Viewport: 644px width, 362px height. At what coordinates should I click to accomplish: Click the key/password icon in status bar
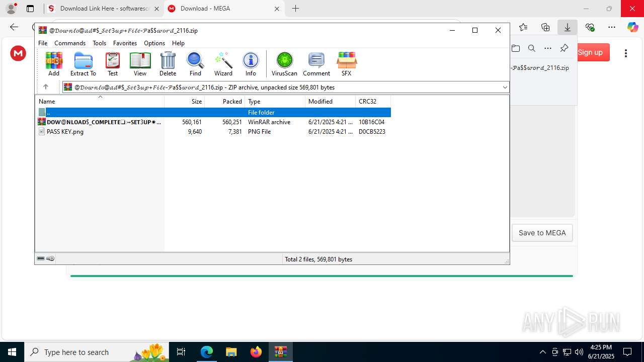pos(50,258)
